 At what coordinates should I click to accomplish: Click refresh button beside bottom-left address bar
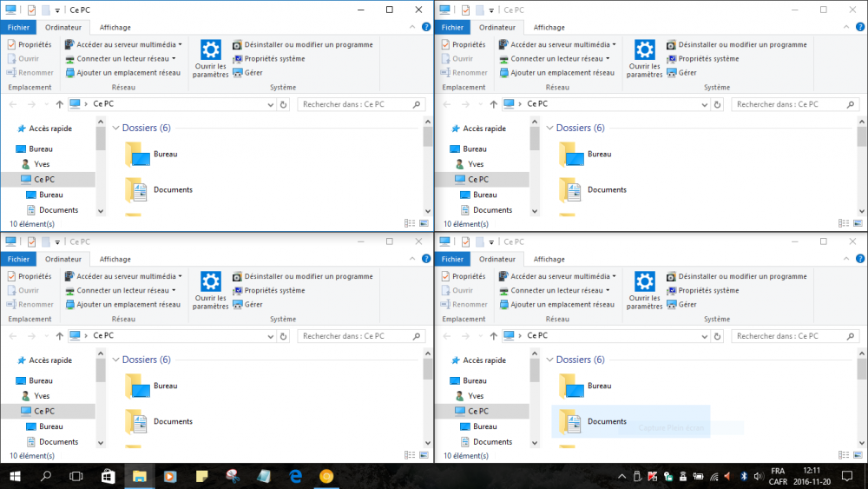coord(284,335)
